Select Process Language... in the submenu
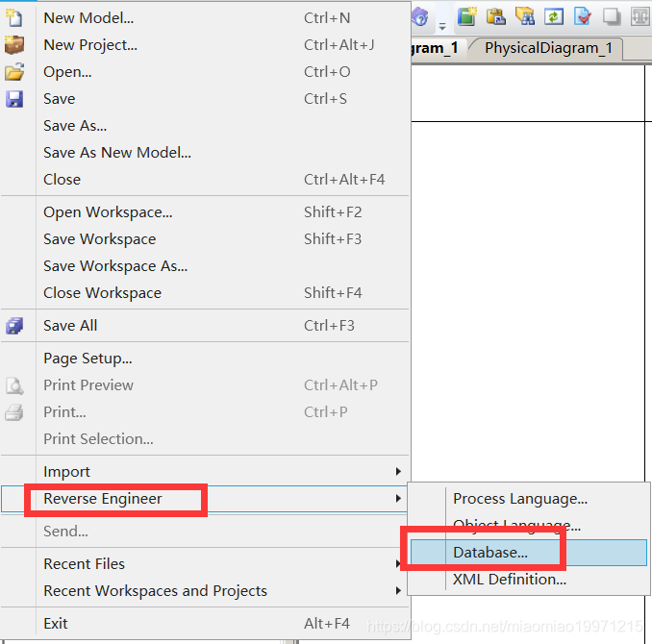The image size is (652, 644). (529, 499)
